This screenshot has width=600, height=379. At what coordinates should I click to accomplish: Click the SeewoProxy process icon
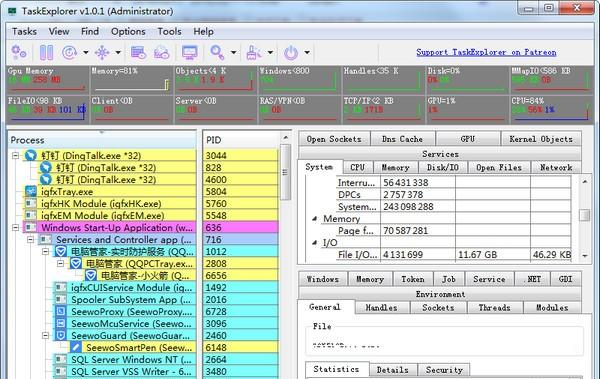[60, 312]
